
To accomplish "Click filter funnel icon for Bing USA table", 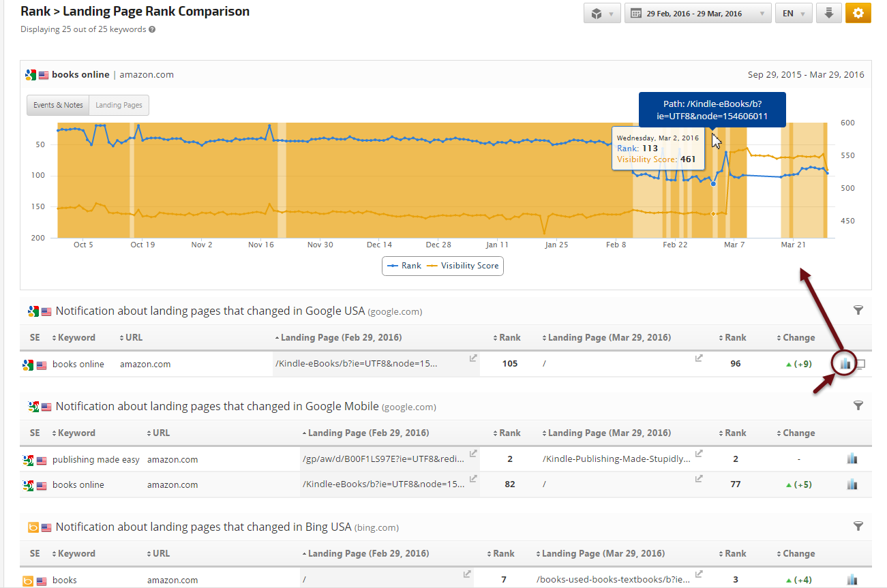I will click(x=858, y=527).
